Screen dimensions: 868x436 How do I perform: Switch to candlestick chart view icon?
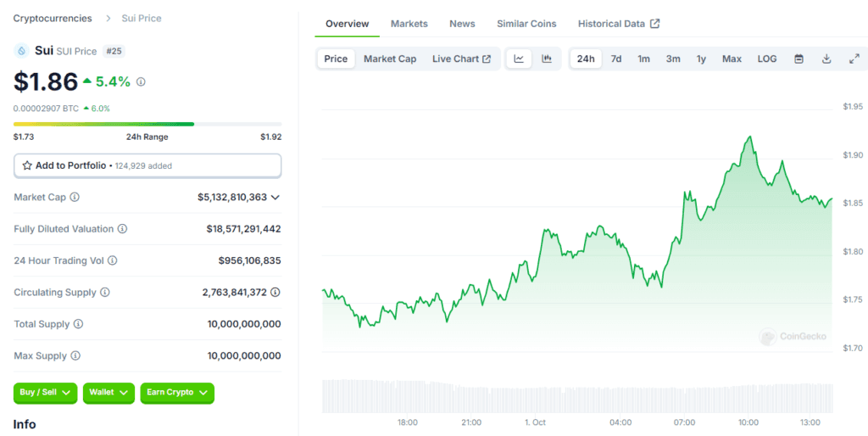coord(547,59)
